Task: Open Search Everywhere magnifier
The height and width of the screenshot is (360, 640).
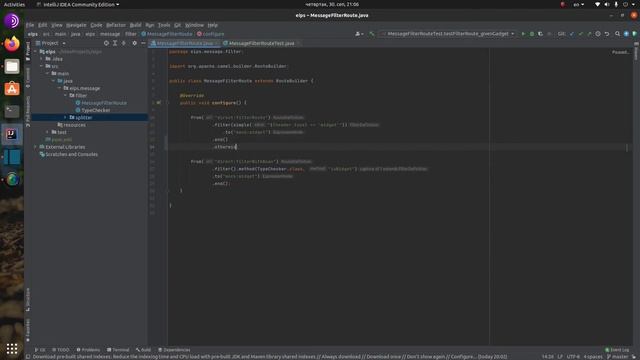Action: click(618, 34)
